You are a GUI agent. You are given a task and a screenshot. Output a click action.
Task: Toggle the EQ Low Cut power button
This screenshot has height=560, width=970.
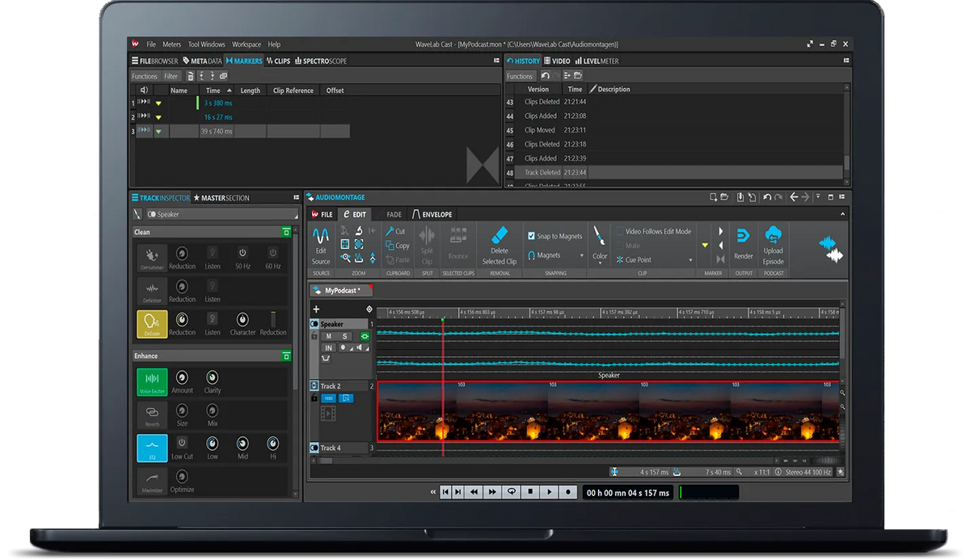click(182, 443)
